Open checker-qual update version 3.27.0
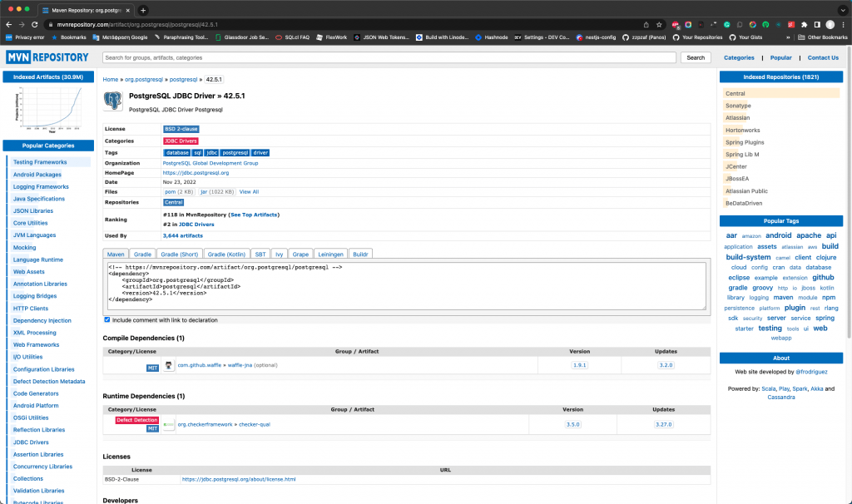 pyautogui.click(x=663, y=424)
